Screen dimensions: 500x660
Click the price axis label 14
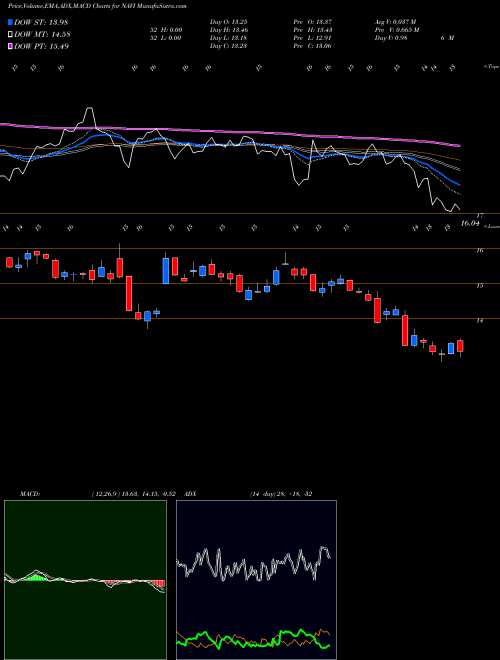479,321
